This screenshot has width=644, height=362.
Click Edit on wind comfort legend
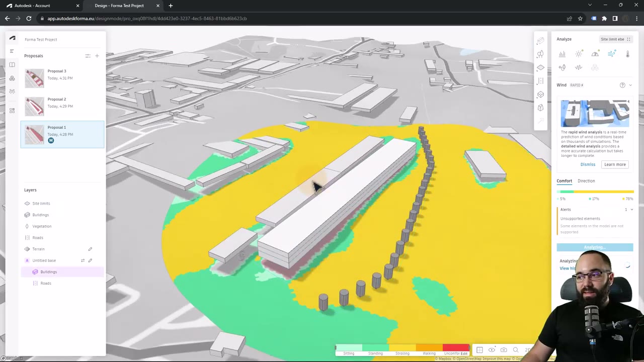click(x=464, y=353)
